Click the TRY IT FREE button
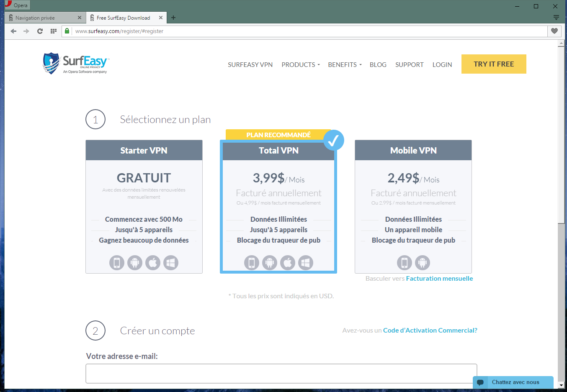Image resolution: width=567 pixels, height=392 pixels. point(494,64)
